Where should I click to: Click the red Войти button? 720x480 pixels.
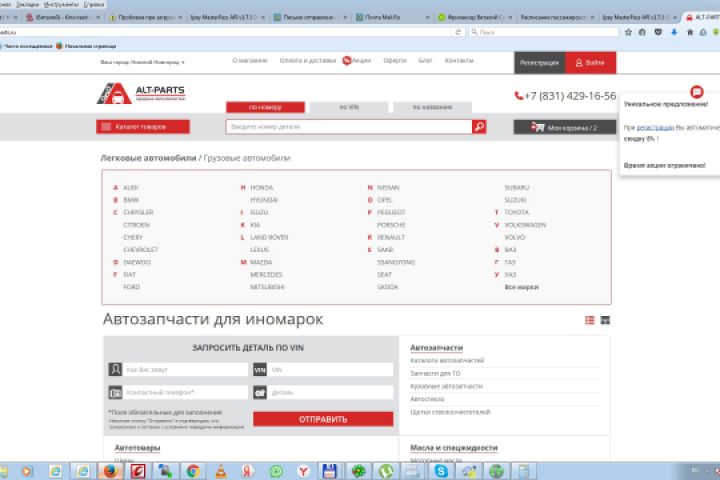(x=591, y=62)
